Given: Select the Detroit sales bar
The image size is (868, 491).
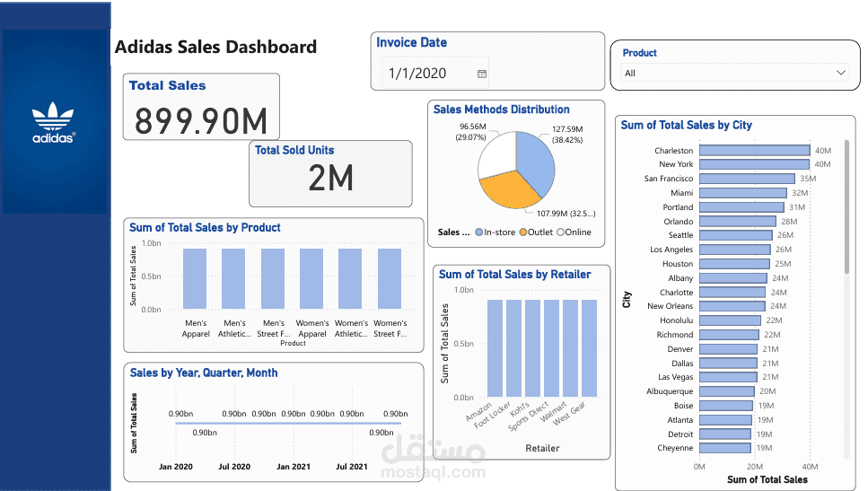Looking at the screenshot, I should 724,434.
